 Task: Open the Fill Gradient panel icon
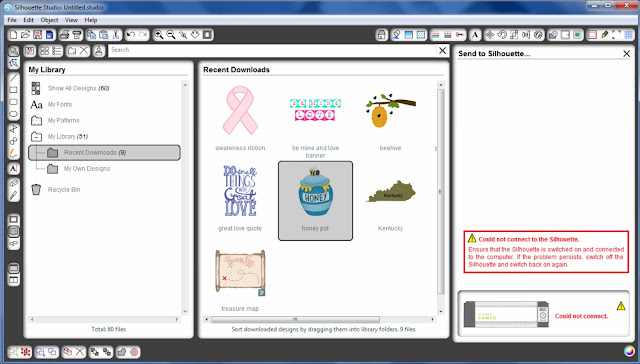[x=409, y=35]
